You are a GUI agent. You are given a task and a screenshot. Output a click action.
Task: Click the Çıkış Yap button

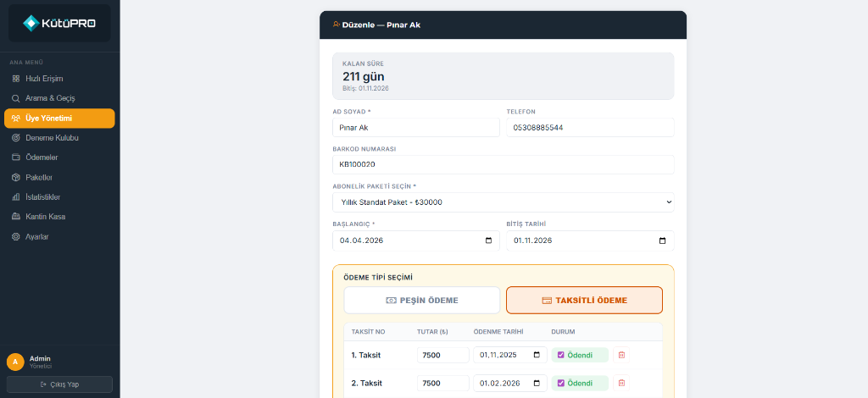[x=59, y=384]
